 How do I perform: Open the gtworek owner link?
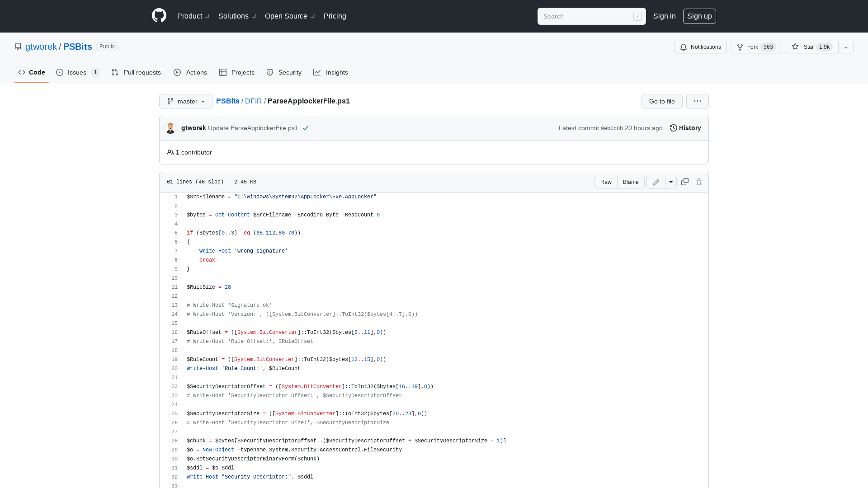pos(41,47)
